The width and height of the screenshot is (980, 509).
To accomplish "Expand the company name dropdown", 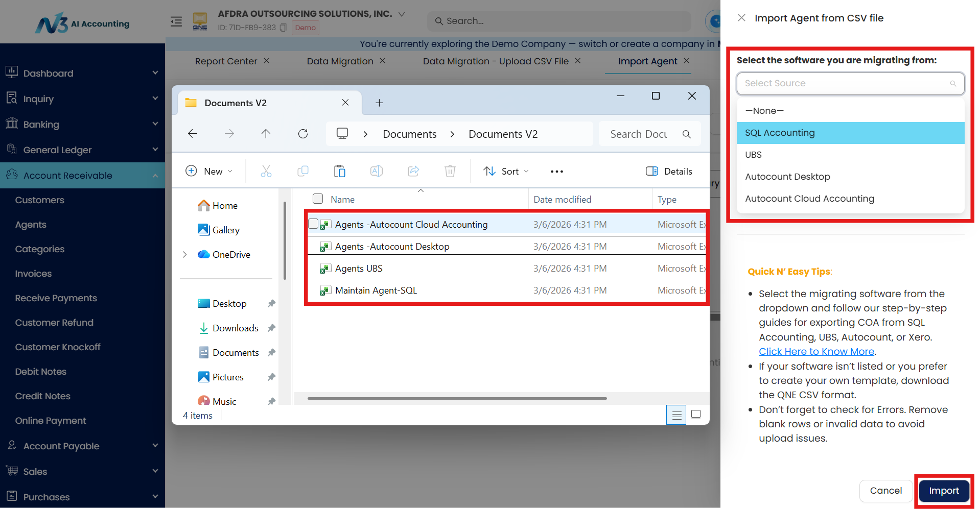I will (x=402, y=14).
